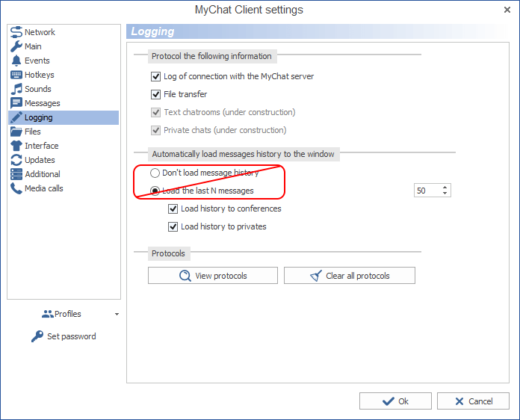Click the key icon beside Set password
Viewport: 520px width, 420px height.
(37, 336)
